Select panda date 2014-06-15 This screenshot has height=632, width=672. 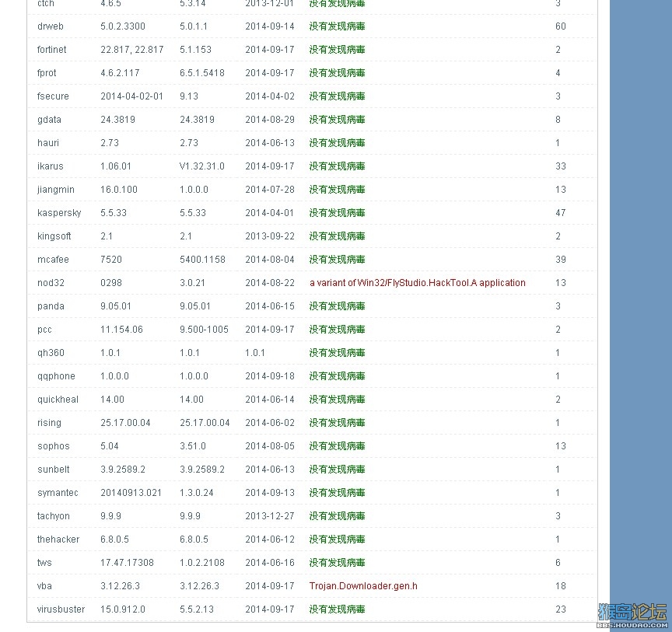point(270,306)
